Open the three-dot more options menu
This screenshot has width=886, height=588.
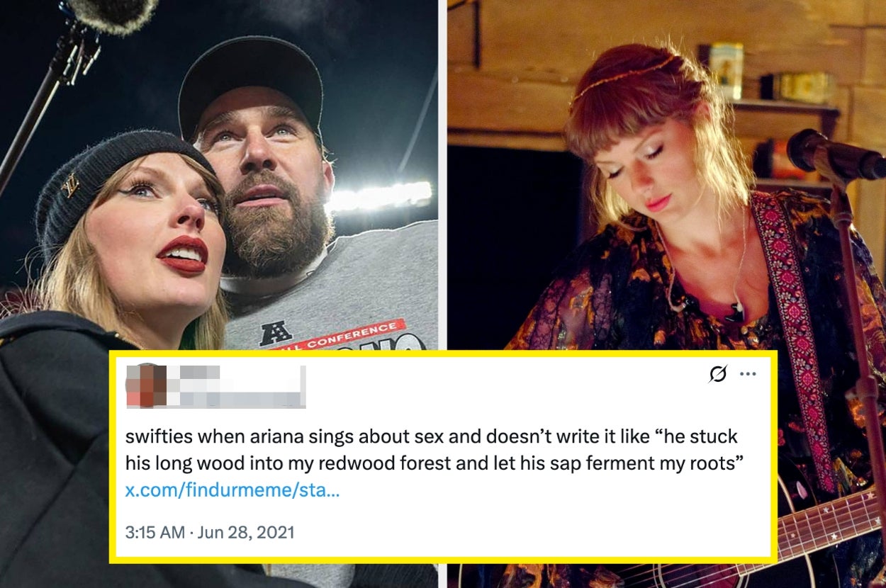tap(748, 374)
